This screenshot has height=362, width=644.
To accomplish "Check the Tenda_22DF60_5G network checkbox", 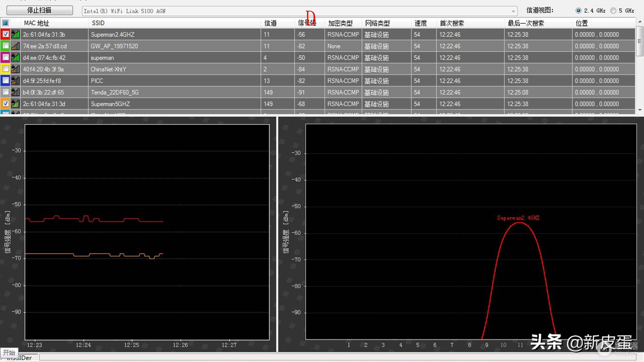I will 5,92.
